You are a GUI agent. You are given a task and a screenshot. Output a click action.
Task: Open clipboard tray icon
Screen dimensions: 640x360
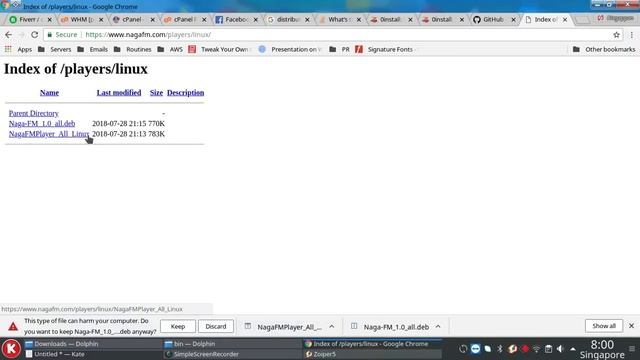549,349
